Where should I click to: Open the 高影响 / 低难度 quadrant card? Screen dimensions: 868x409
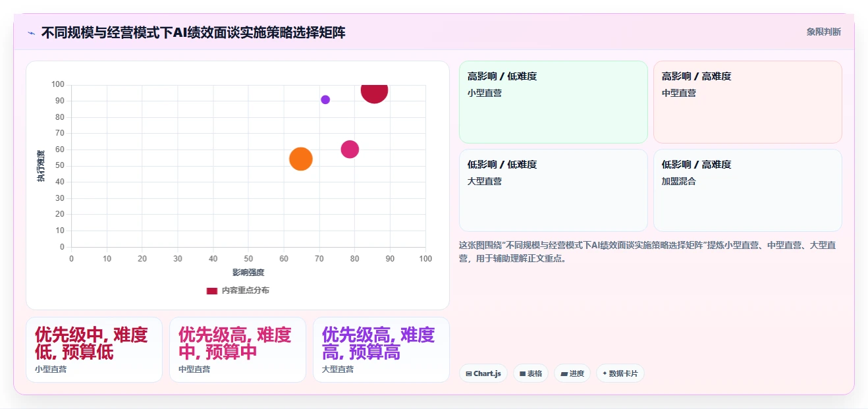[553, 102]
